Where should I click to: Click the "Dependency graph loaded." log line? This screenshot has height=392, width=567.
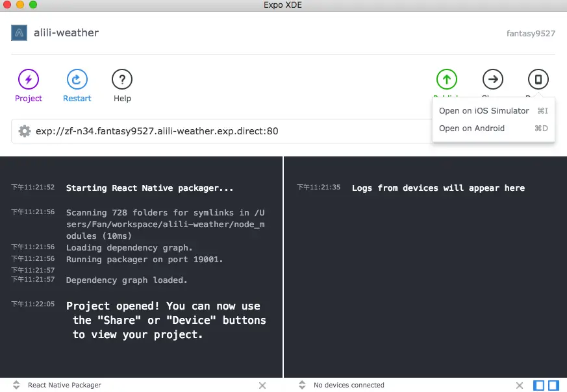pos(127,280)
